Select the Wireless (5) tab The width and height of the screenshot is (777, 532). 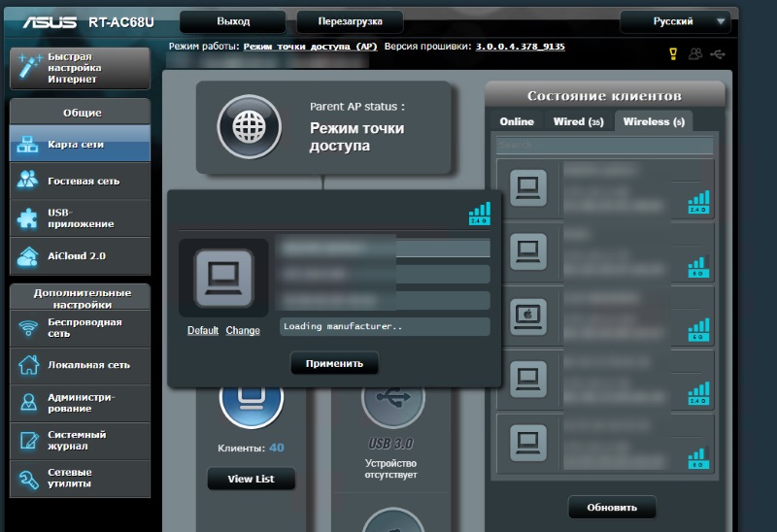click(654, 121)
